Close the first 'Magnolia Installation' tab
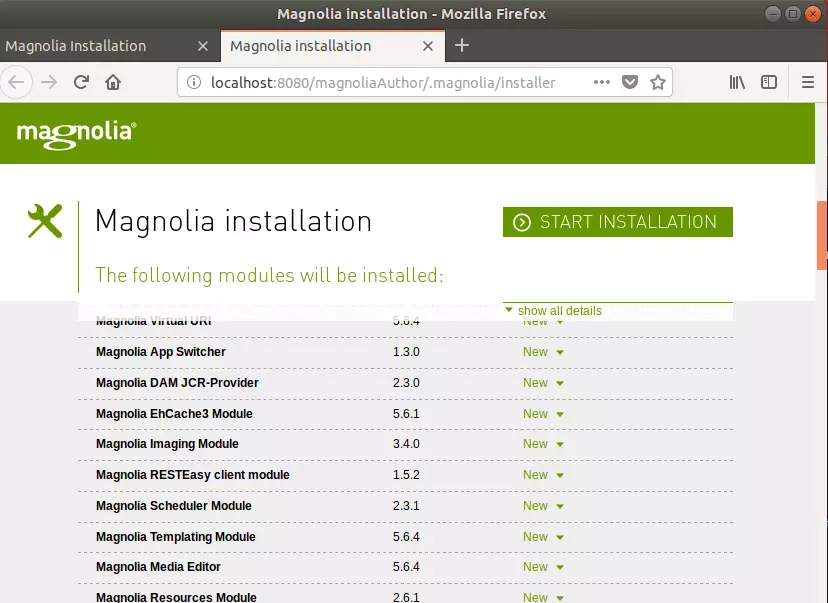Screen dimensions: 828x603 coord(203,46)
